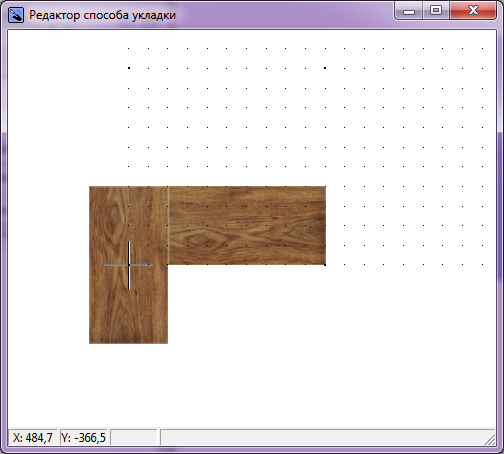Click the knot in the horizontal plank's wood grain
The image size is (504, 454).
pyautogui.click(x=197, y=239)
